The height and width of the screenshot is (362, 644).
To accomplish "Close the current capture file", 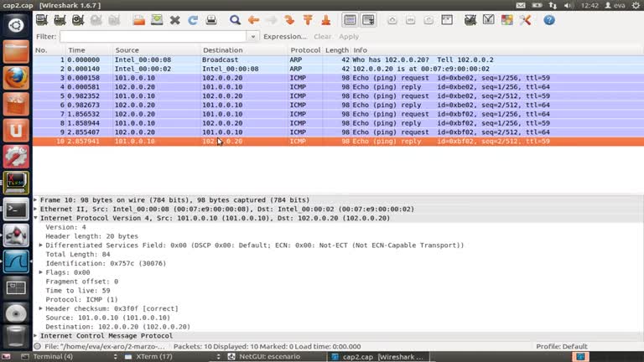I will (175, 20).
